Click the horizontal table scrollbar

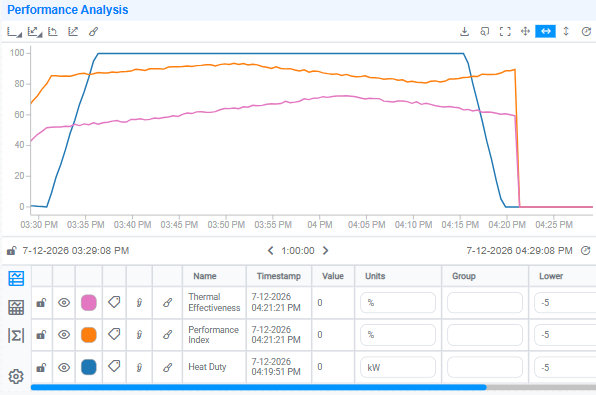tap(258, 387)
